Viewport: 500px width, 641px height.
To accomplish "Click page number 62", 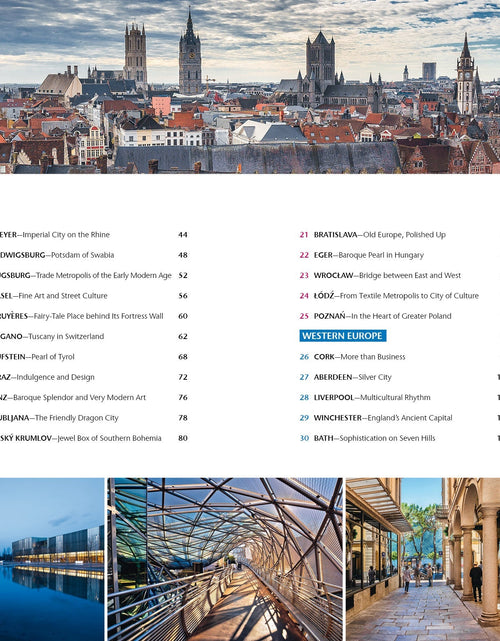I will (183, 336).
